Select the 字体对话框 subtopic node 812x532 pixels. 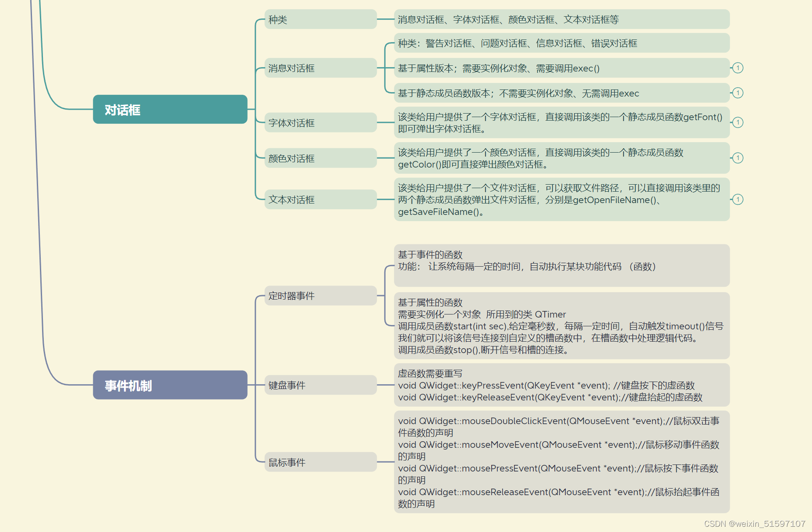click(x=321, y=123)
